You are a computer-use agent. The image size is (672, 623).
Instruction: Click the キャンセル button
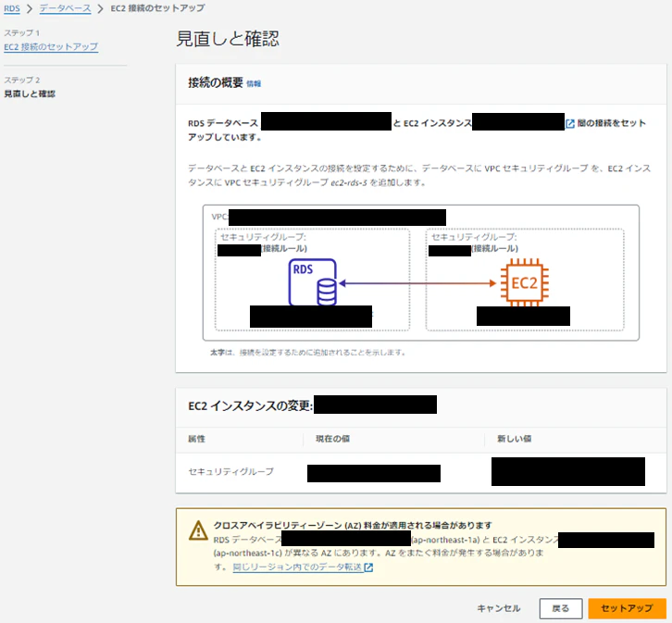pyautogui.click(x=498, y=608)
